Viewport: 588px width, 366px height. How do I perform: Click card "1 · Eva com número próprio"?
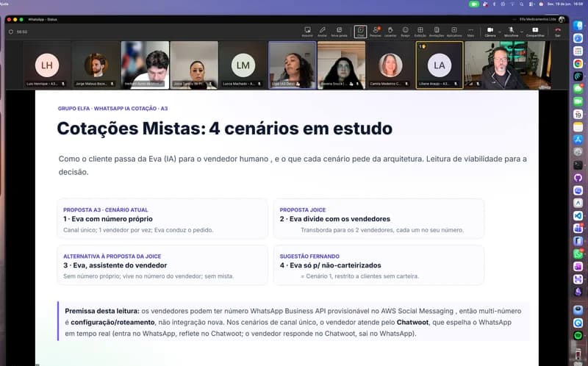tap(162, 219)
